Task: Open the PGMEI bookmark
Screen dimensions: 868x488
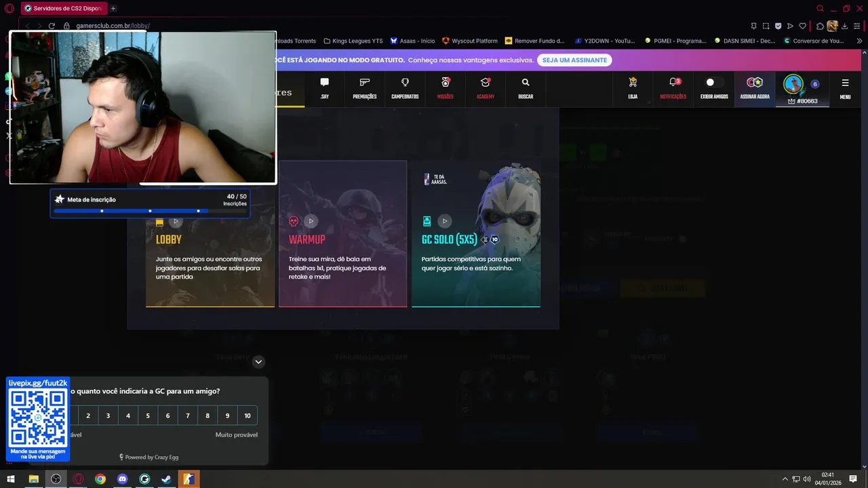Action: [675, 41]
